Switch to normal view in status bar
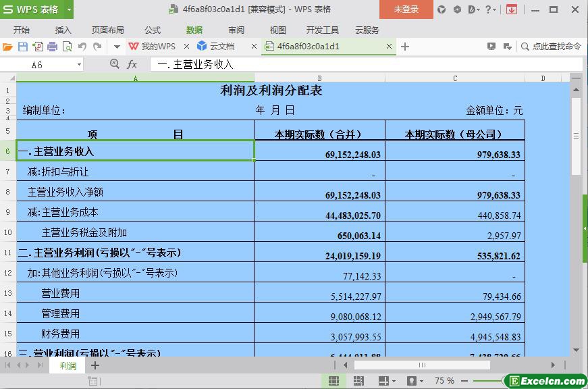This screenshot has height=389, width=588. point(333,381)
